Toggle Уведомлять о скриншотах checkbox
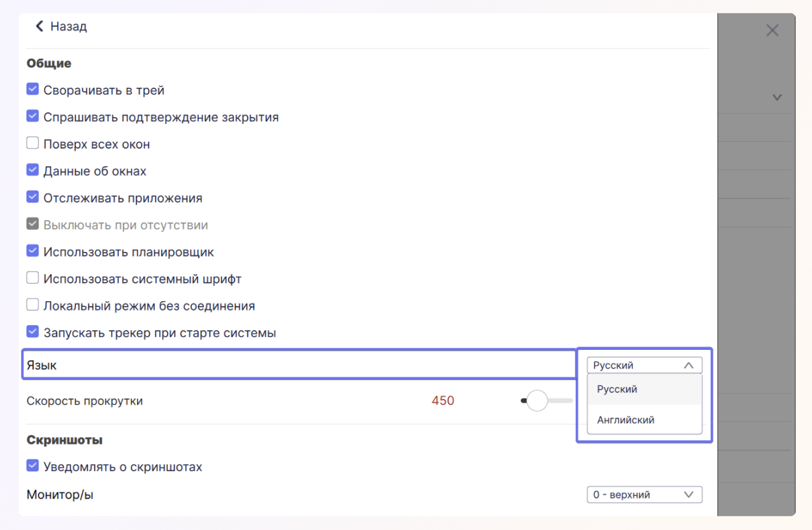 point(32,466)
